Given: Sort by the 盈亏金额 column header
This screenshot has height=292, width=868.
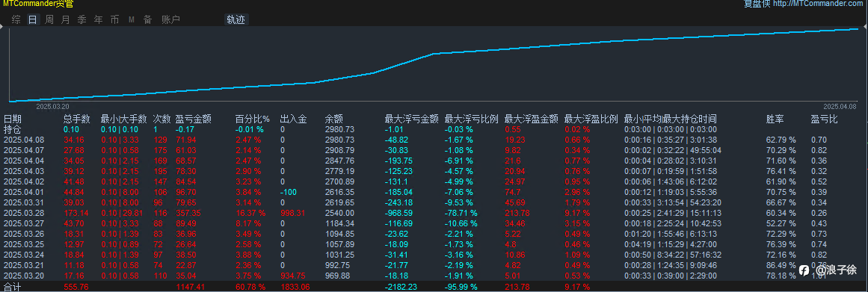Looking at the screenshot, I should [x=193, y=119].
